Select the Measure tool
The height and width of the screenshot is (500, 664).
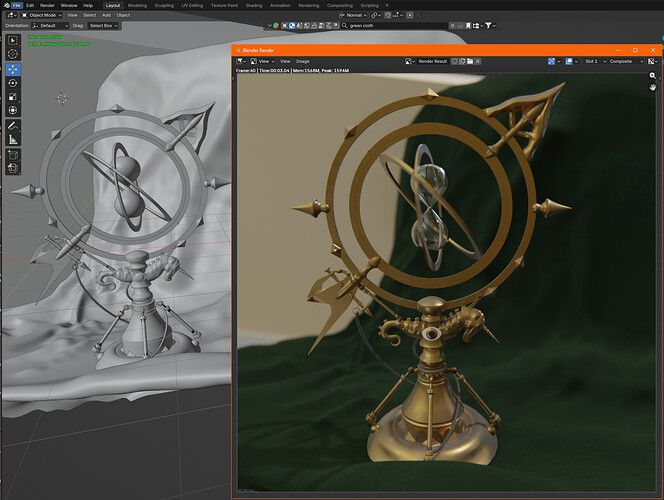click(13, 139)
